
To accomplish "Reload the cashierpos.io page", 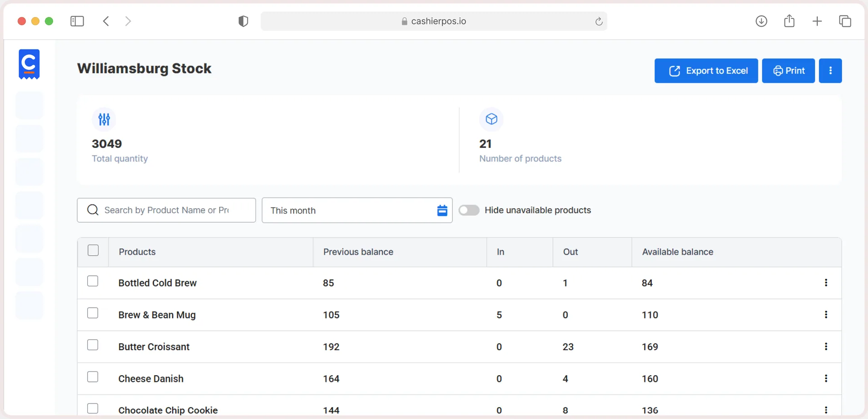I will click(x=599, y=21).
